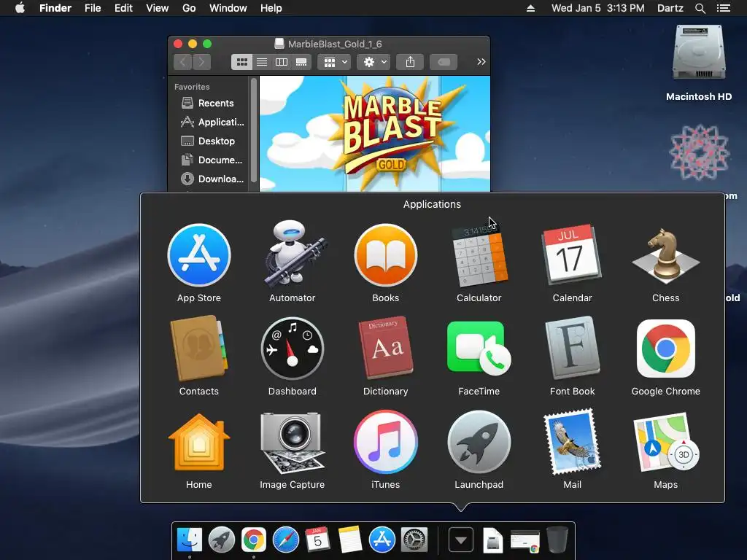
Task: Expand the Finder toolbar overflow chevrons
Action: [x=481, y=62]
